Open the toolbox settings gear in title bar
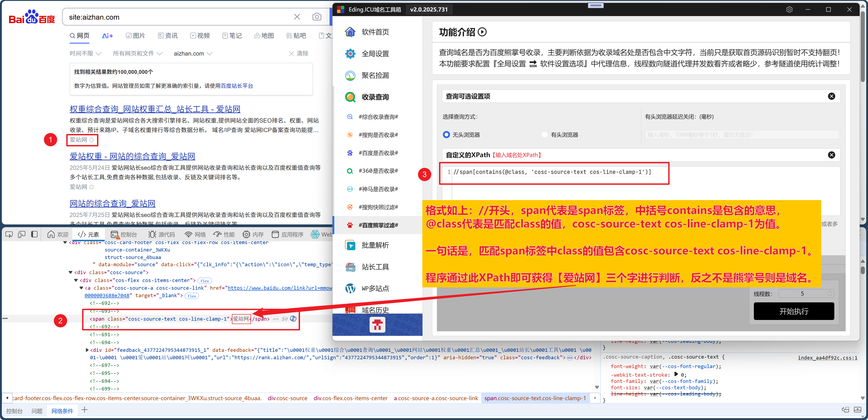 click(x=789, y=9)
